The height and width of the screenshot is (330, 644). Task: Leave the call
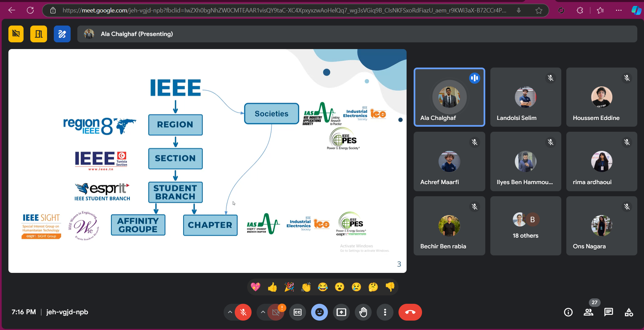[x=410, y=312]
